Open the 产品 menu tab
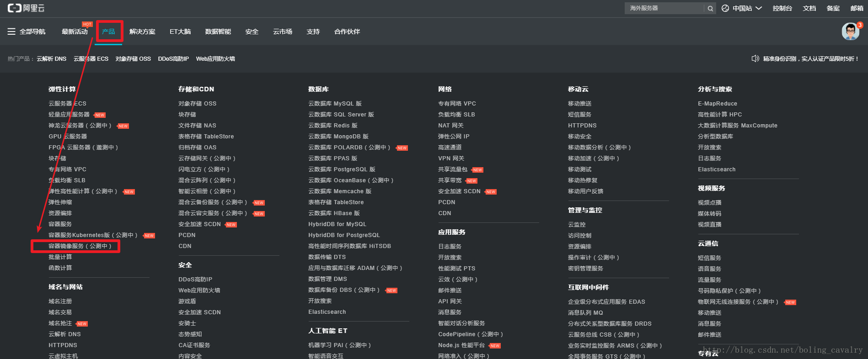 click(109, 32)
